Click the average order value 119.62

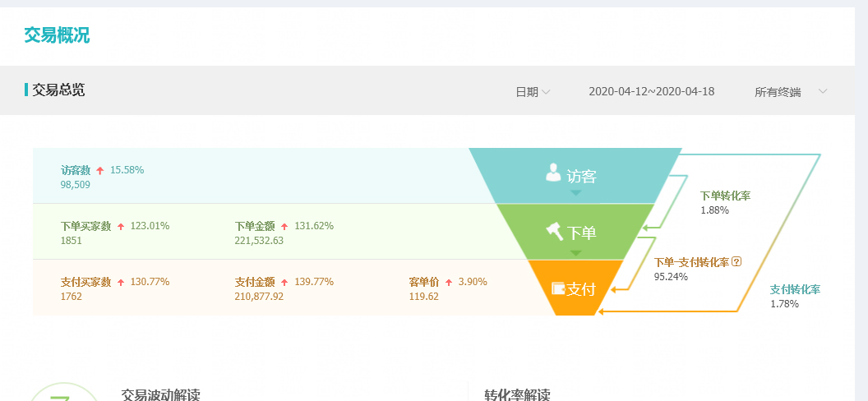[424, 297]
